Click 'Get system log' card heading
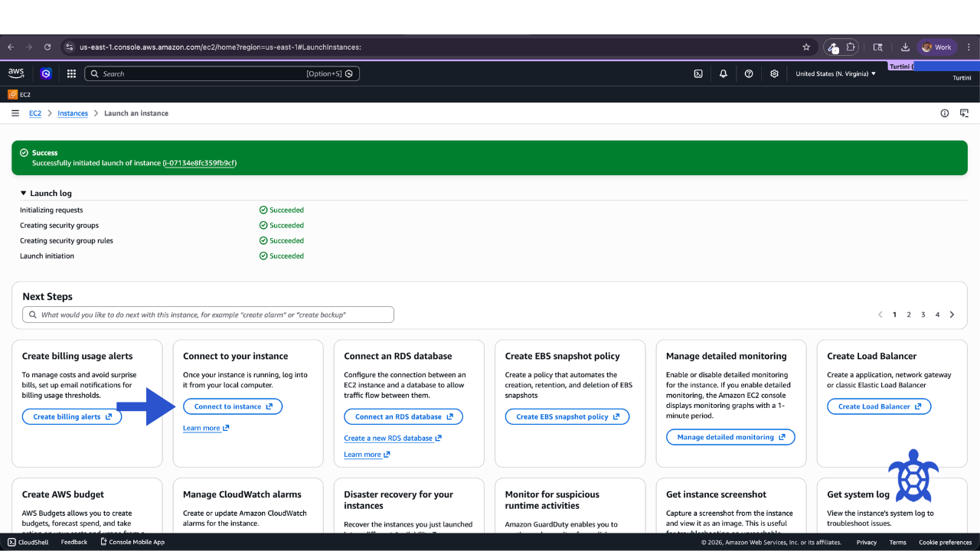 pos(858,494)
